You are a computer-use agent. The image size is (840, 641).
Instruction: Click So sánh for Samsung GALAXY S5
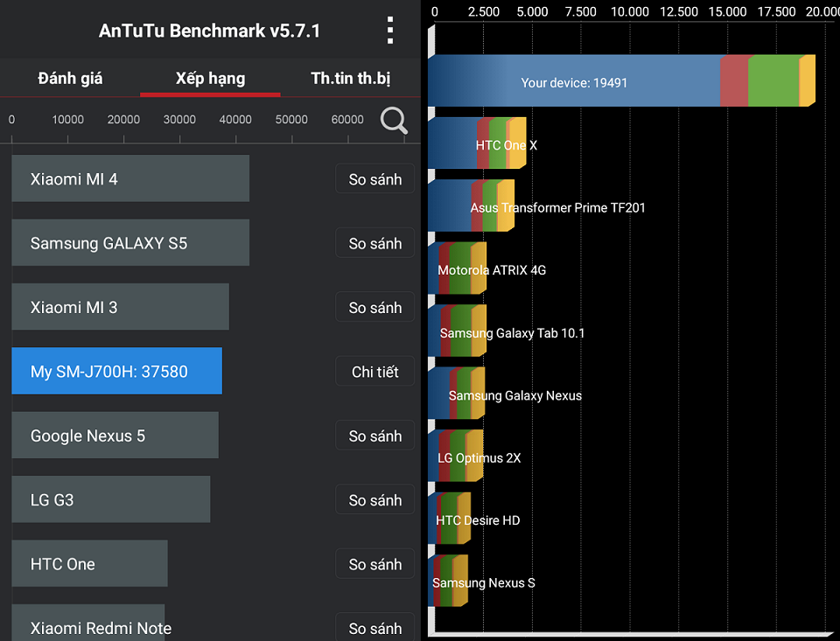375,243
